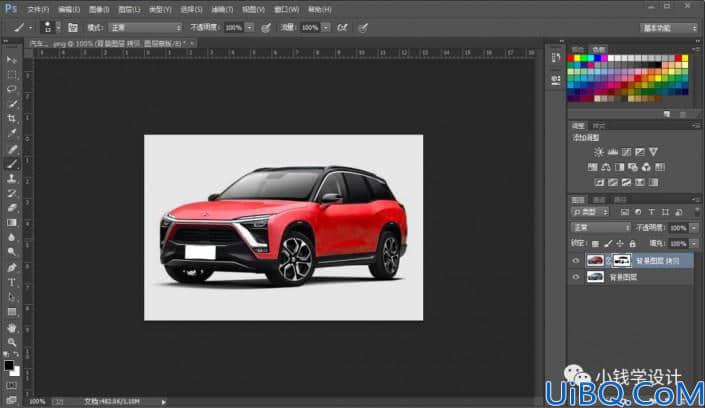
Task: Add a Color Balance adjustment
Action: [x=606, y=167]
